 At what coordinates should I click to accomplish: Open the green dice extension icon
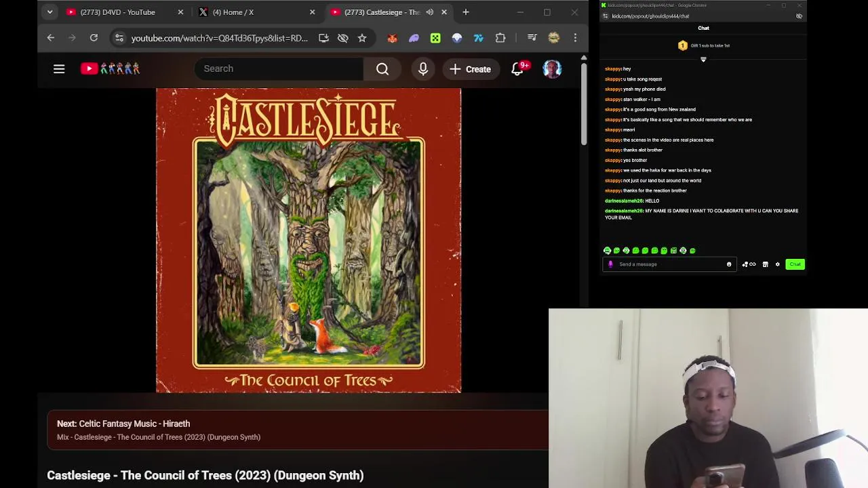pyautogui.click(x=435, y=38)
